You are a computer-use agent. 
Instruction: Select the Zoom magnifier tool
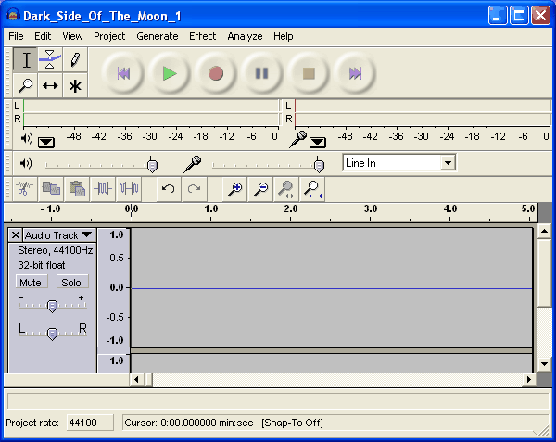pos(26,85)
